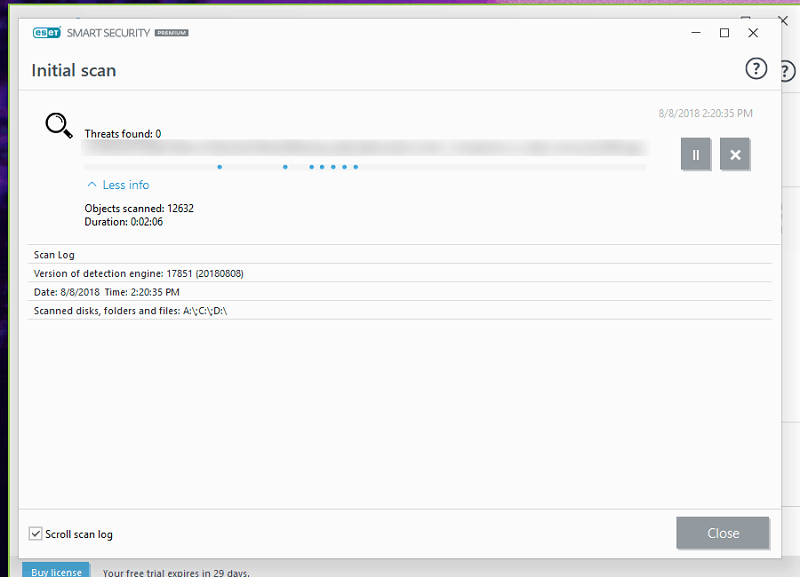Click the partially hidden background help icon

pyautogui.click(x=787, y=71)
